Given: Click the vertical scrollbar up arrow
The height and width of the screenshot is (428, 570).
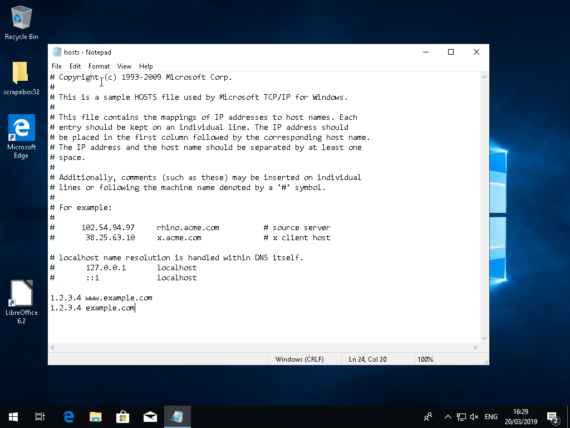Looking at the screenshot, I should [484, 77].
